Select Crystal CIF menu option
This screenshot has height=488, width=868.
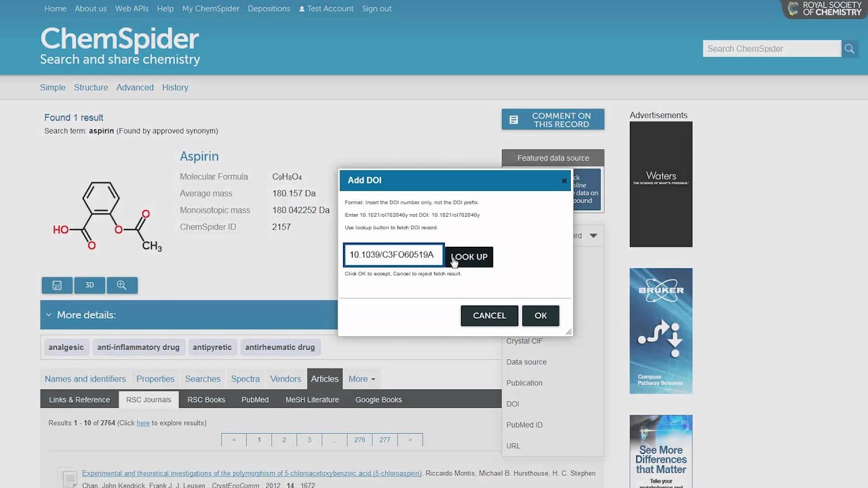(x=524, y=341)
